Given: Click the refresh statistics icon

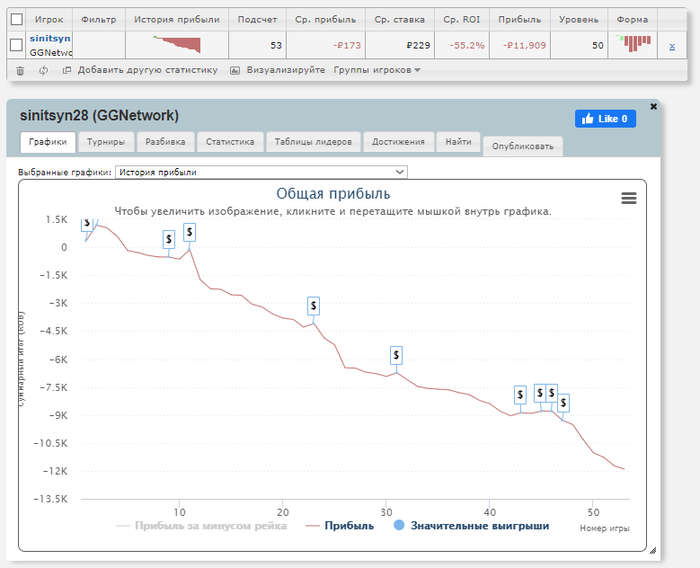Looking at the screenshot, I should (43, 71).
